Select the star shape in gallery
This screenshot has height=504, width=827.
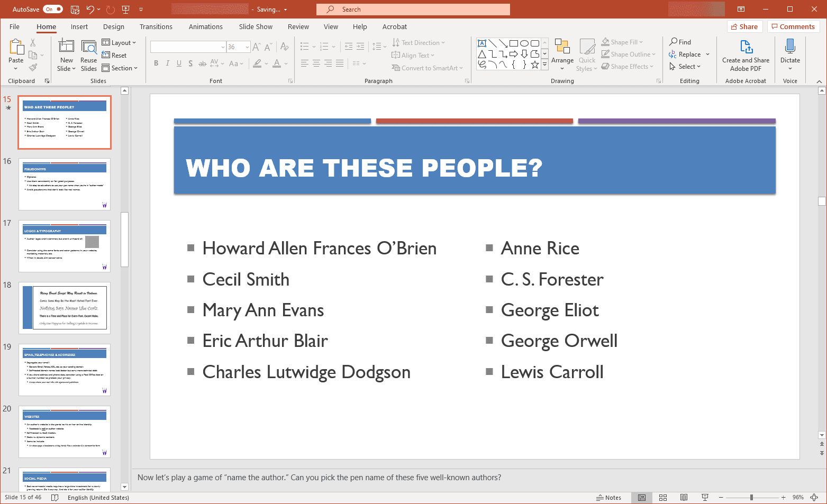535,65
